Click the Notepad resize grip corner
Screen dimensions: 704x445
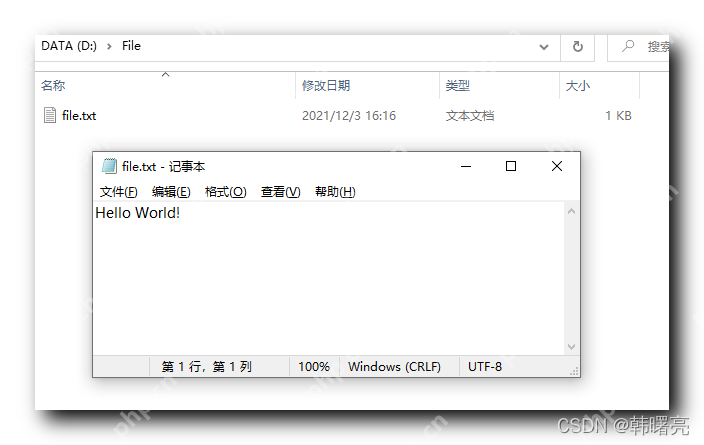tap(574, 371)
